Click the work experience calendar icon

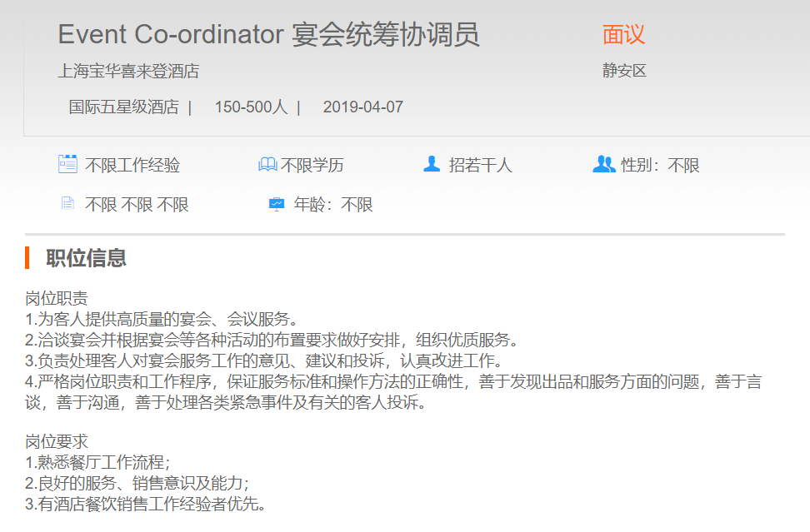tap(67, 164)
